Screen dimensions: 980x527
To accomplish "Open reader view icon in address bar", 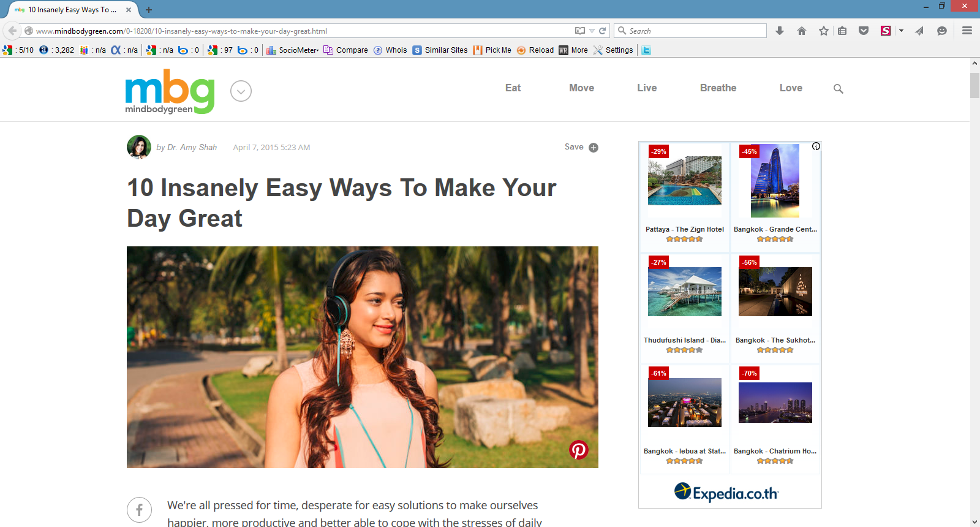I will click(x=580, y=31).
